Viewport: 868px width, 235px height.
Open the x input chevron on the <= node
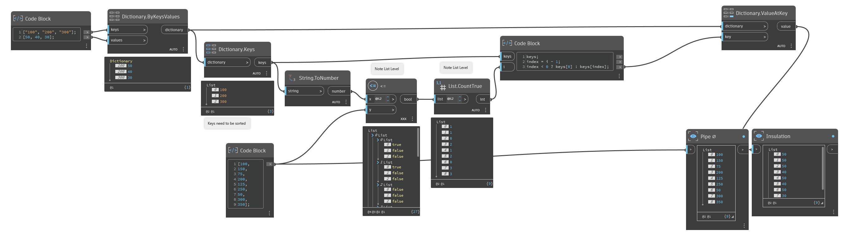(x=393, y=99)
